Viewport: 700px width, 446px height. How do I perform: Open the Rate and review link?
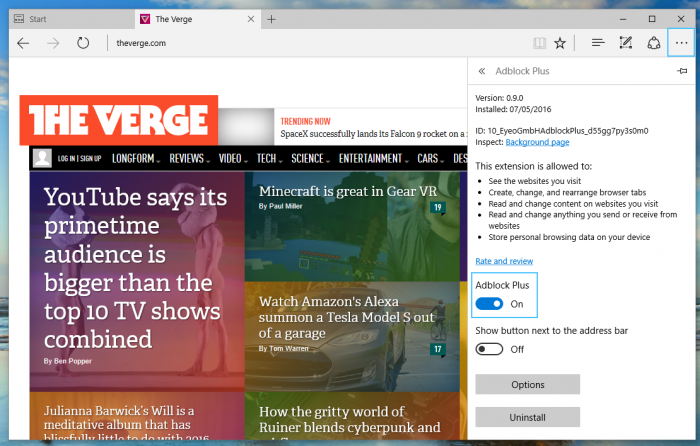click(504, 261)
